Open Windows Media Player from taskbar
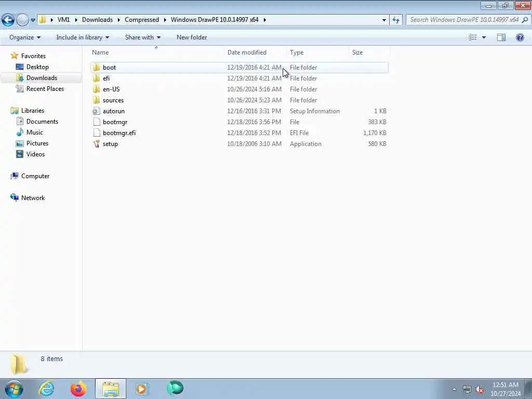This screenshot has width=532, height=399. 141,389
